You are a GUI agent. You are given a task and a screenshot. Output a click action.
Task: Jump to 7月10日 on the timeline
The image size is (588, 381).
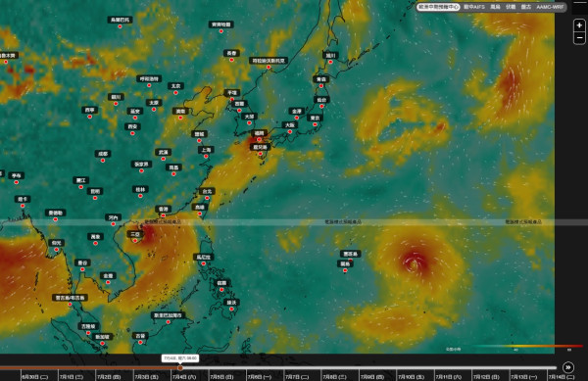pos(411,377)
